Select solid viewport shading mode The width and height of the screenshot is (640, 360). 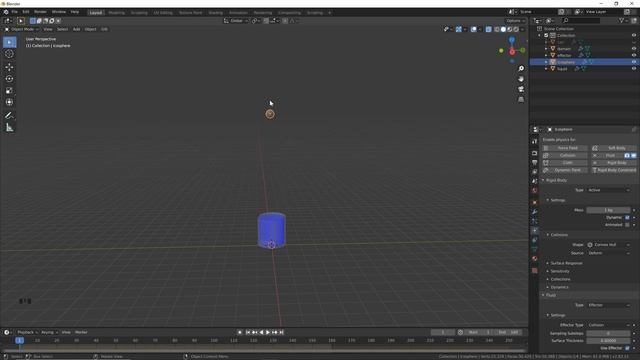(x=503, y=29)
